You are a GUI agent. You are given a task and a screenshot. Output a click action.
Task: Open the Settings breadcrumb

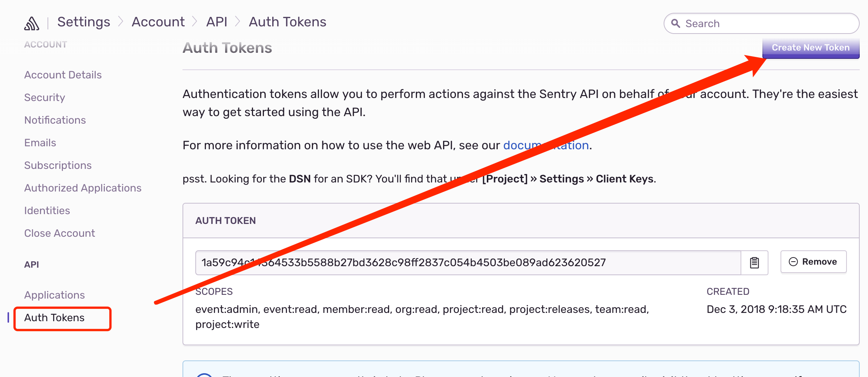click(83, 21)
